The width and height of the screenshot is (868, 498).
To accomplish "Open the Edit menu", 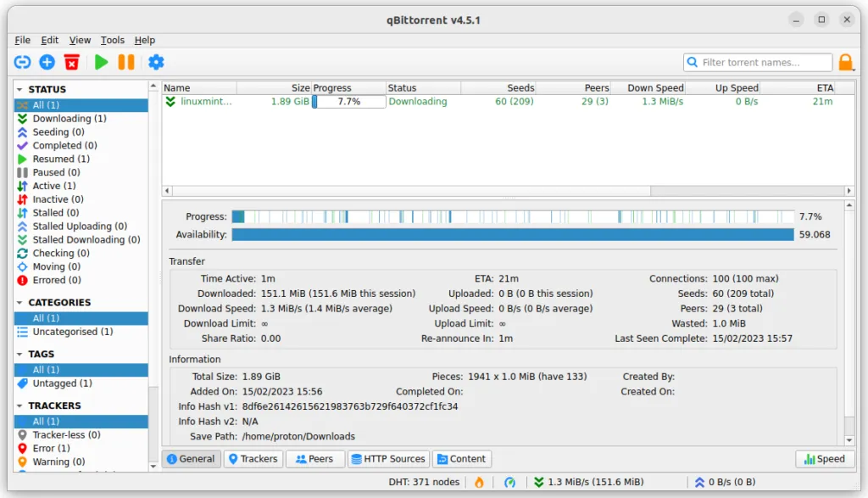I will [49, 40].
